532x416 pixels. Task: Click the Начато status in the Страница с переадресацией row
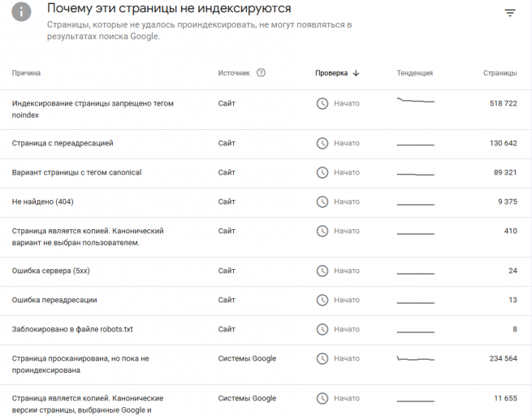[346, 143]
